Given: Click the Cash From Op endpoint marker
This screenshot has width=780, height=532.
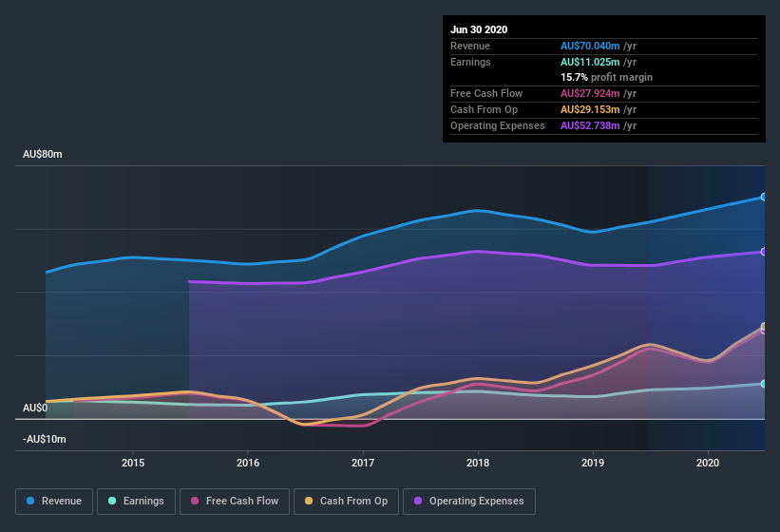Looking at the screenshot, I should coord(764,326).
